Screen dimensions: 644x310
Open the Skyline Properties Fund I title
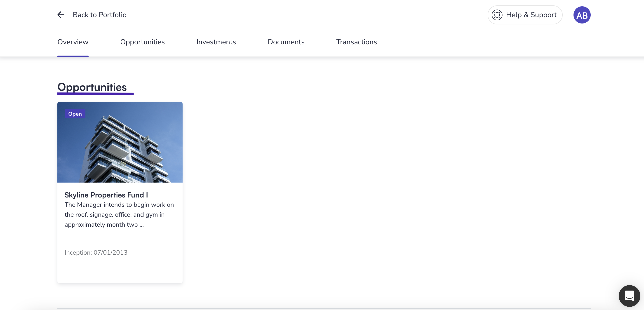[x=106, y=195]
